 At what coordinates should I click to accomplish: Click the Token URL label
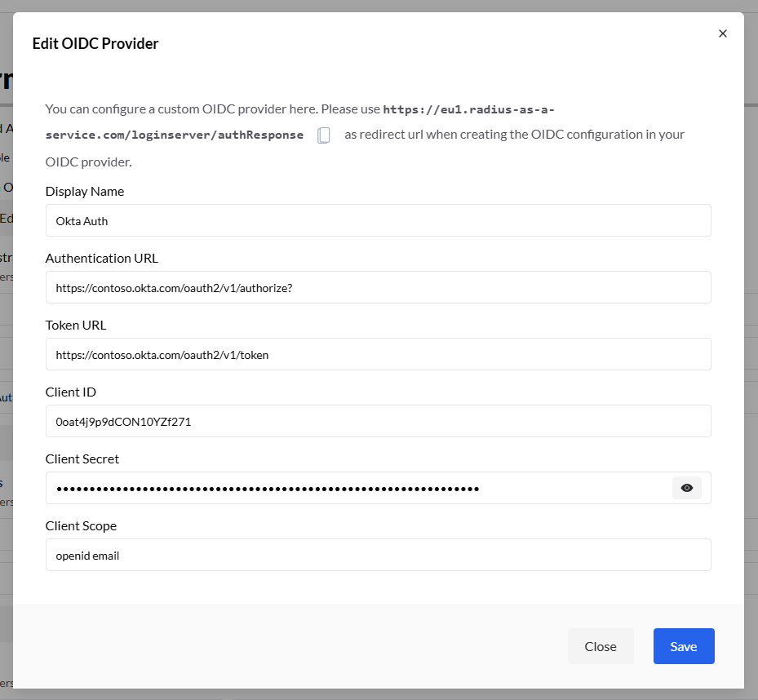76,325
